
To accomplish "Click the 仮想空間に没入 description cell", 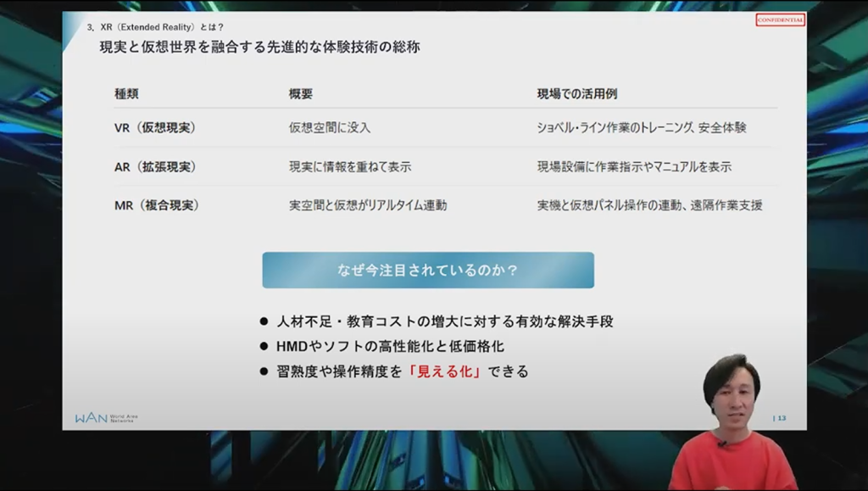I will point(330,128).
